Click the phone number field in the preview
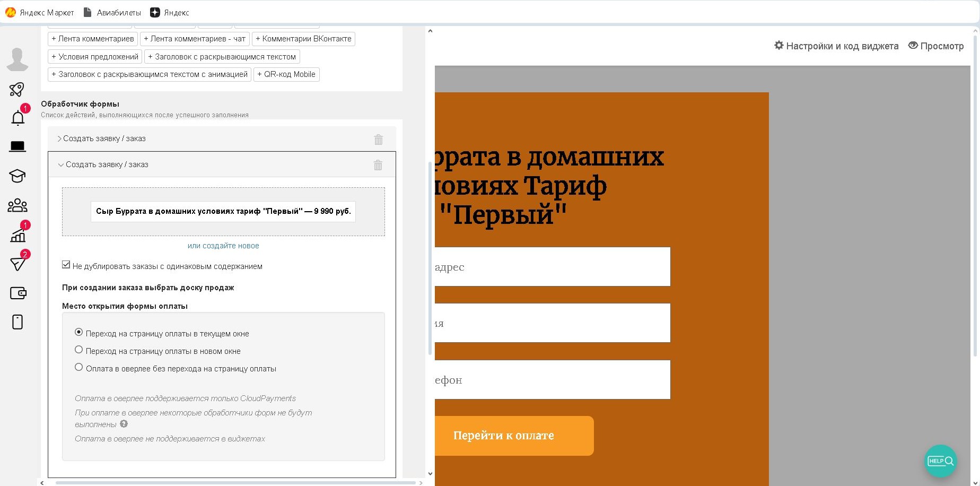Screen dimensions: 980x486 [552, 379]
